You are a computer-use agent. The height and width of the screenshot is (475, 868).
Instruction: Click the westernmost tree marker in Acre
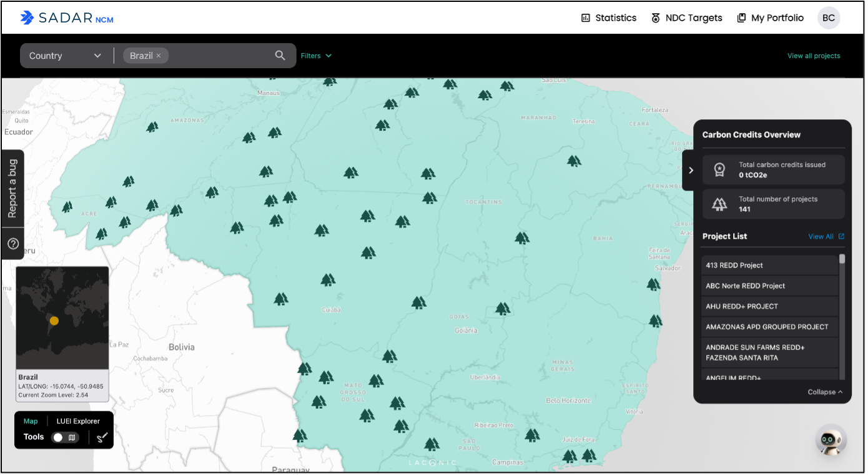pos(67,206)
